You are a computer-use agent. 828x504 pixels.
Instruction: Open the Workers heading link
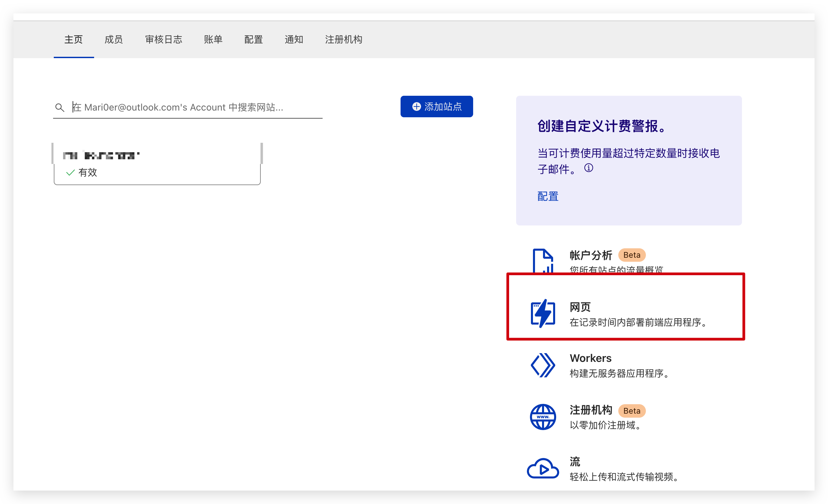pyautogui.click(x=590, y=358)
